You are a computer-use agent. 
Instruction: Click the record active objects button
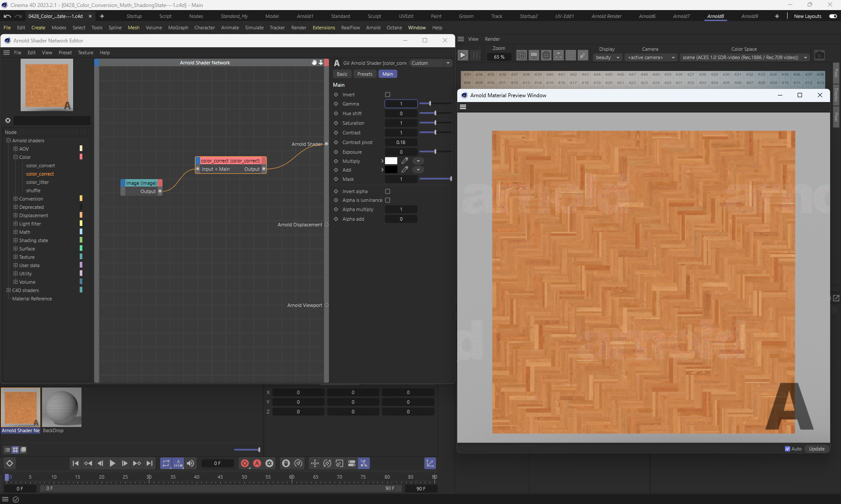(245, 463)
